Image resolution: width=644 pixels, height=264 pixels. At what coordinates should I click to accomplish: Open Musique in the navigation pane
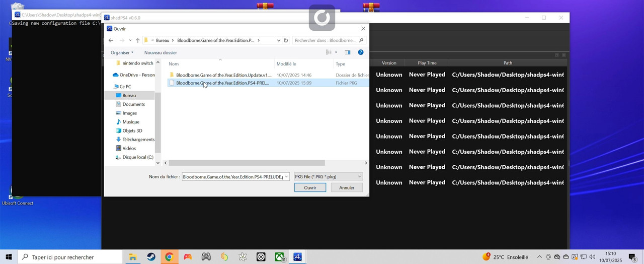click(128, 122)
